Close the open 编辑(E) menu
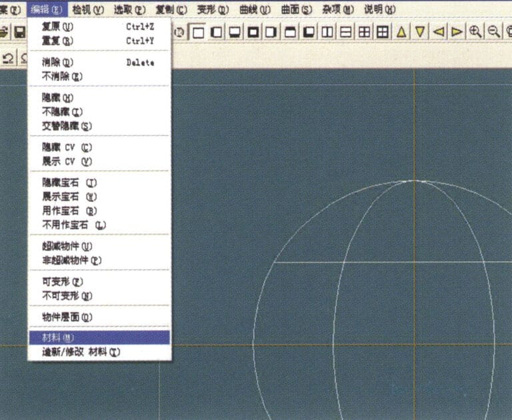Screen dimensions: 512x420 tap(47, 9)
